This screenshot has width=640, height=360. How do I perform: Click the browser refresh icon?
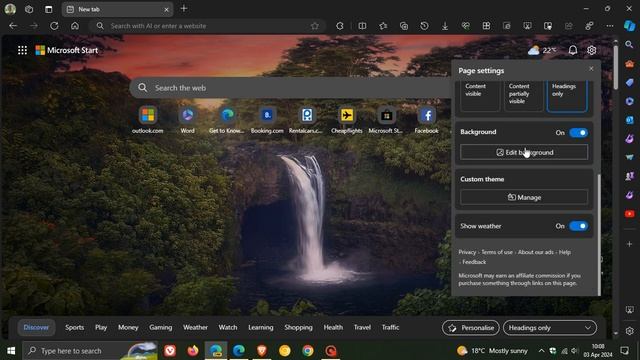point(54,26)
